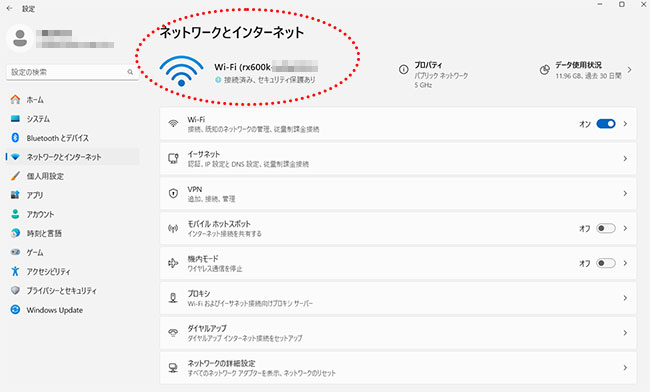Click the ダイヤルアップ phone icon

tap(173, 333)
